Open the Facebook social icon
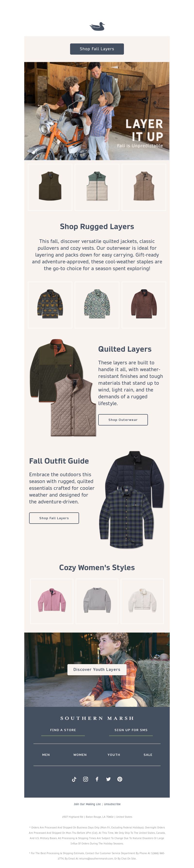194x868 pixels. 97,779
